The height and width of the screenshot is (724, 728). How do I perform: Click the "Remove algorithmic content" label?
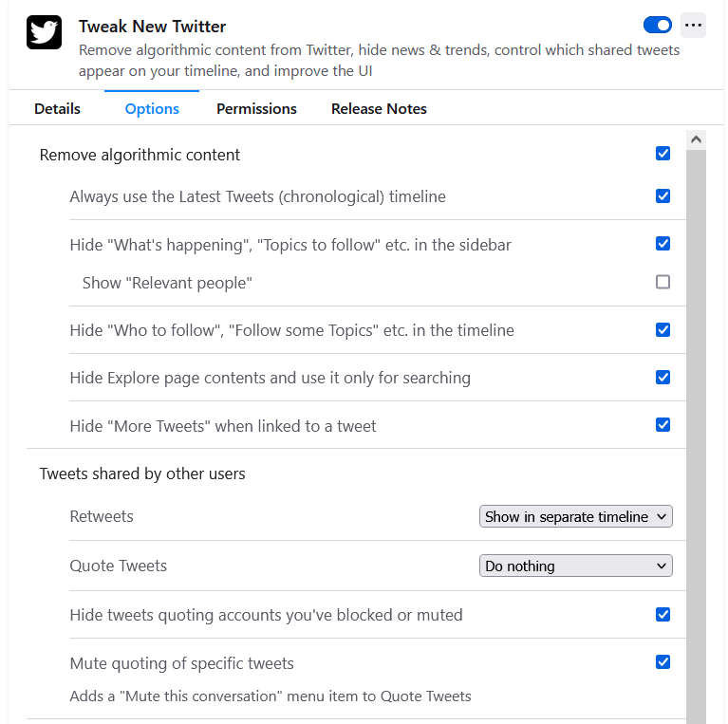click(140, 155)
